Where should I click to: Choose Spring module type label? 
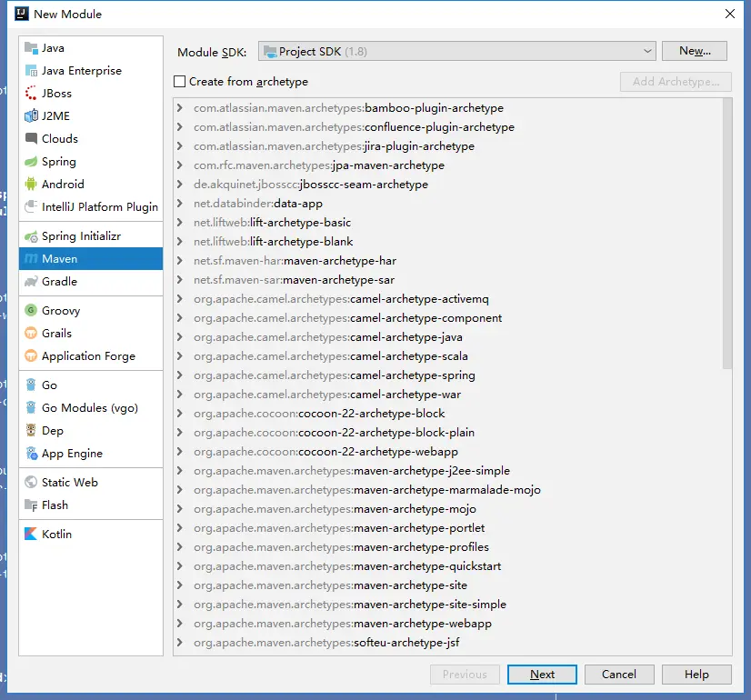(x=59, y=162)
